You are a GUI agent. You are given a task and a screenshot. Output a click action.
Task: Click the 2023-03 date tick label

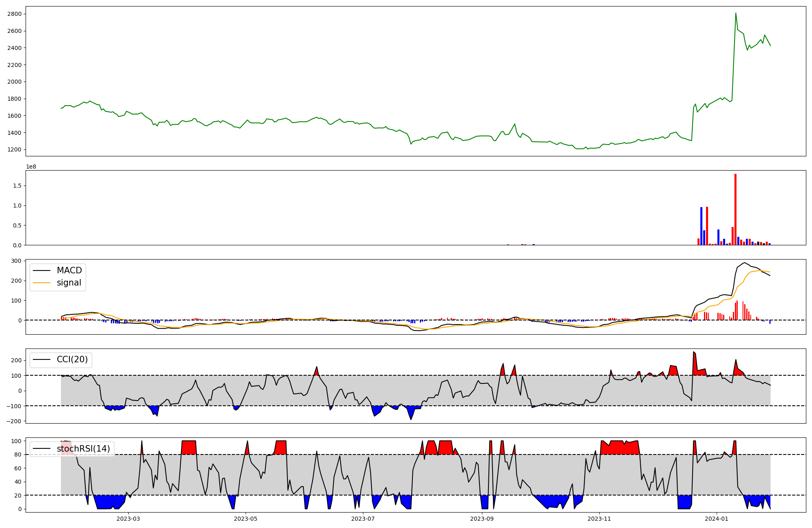[x=128, y=519]
